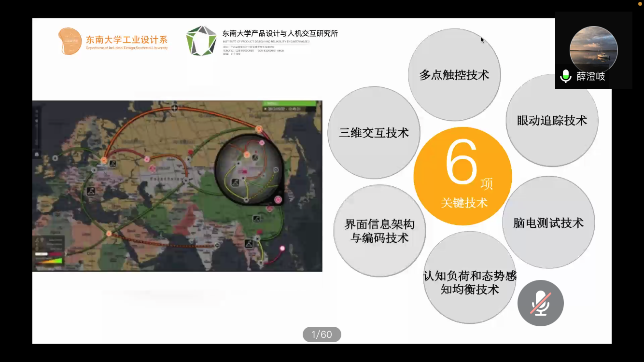Image resolution: width=644 pixels, height=362 pixels.
Task: Click the 界面信息架构与编码技术 circle
Action: tap(379, 231)
